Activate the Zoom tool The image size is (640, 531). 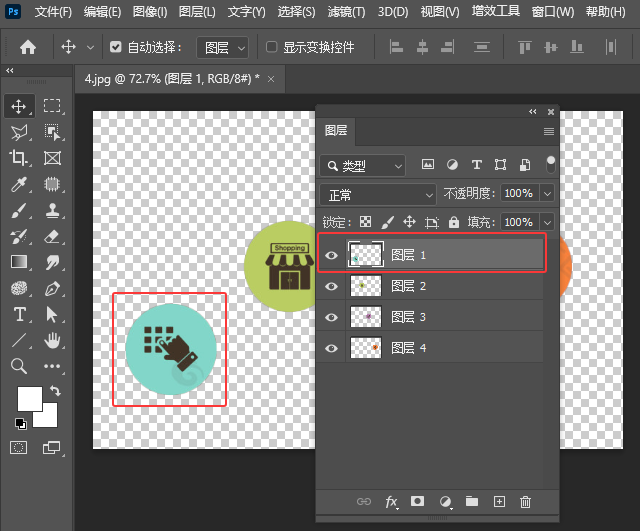coord(19,366)
